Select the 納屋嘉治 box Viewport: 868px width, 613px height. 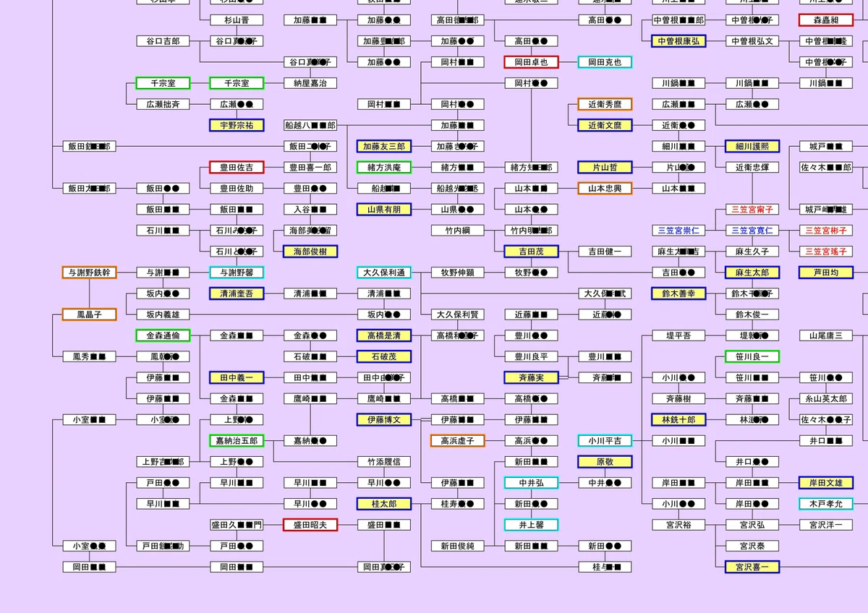310,83
